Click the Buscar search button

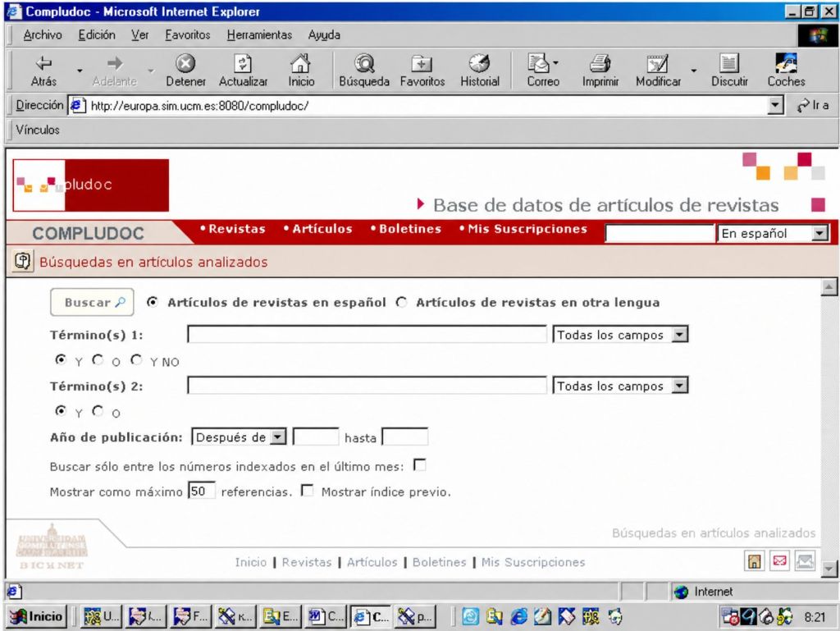[92, 303]
